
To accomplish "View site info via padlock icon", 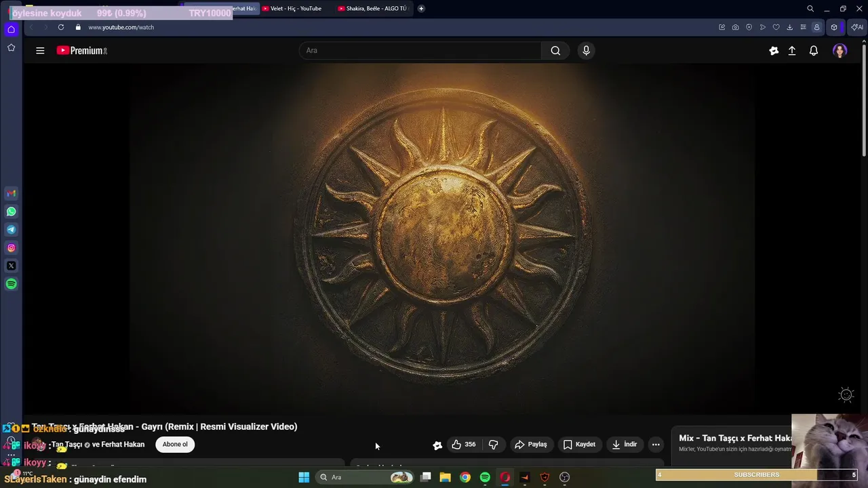I will click(78, 27).
